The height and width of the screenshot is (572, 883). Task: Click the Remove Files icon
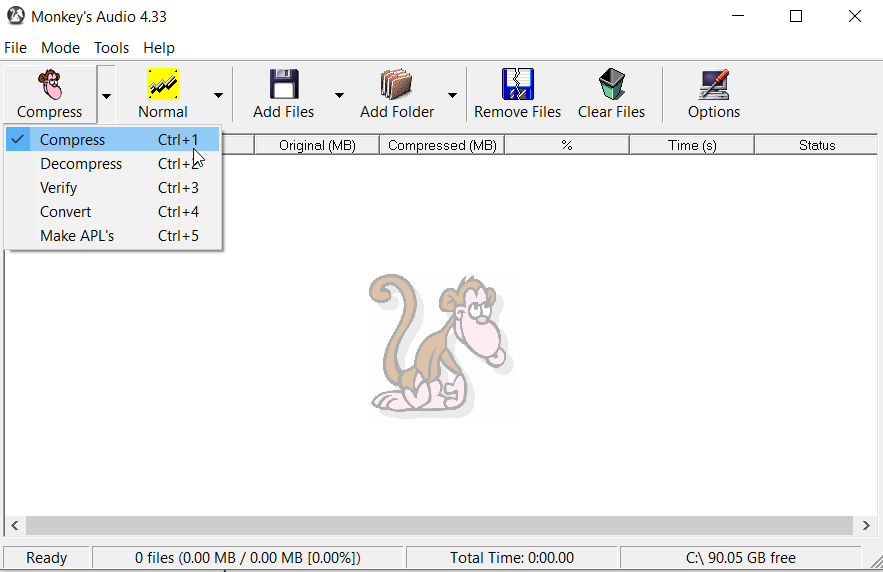point(518,84)
